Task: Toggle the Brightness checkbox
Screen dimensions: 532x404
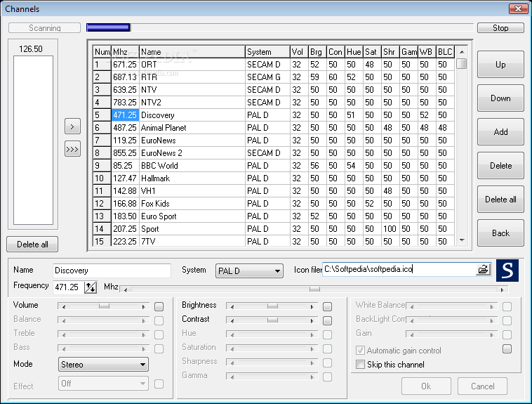Action: coord(327,307)
